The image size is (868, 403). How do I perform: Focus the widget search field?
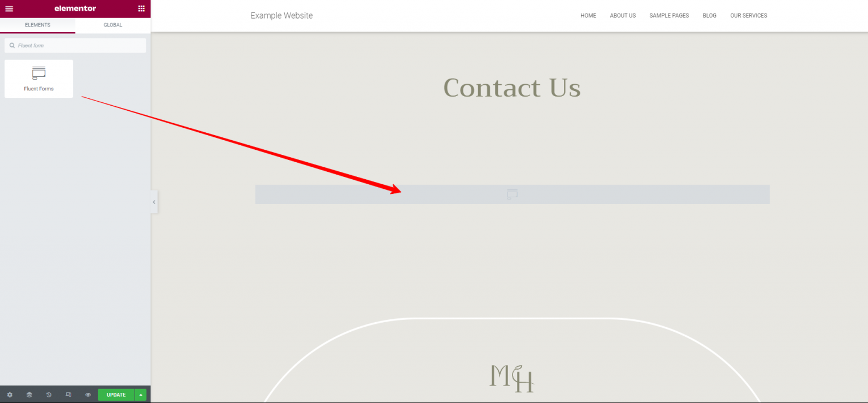pyautogui.click(x=75, y=45)
